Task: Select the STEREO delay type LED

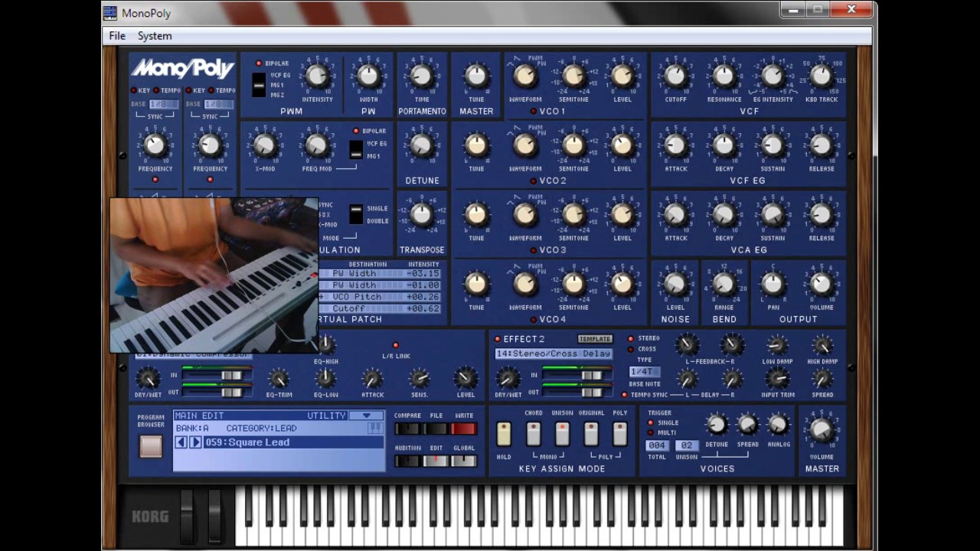Action: tap(631, 338)
